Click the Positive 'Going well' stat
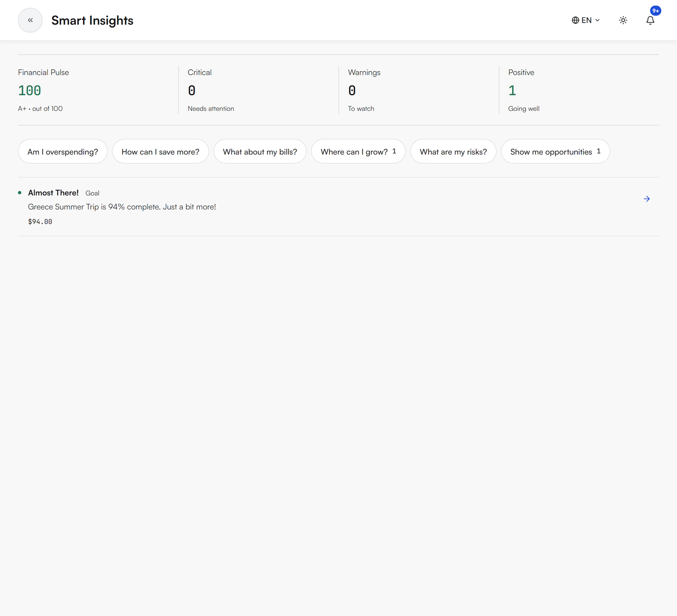This screenshot has height=616, width=677. pos(524,109)
